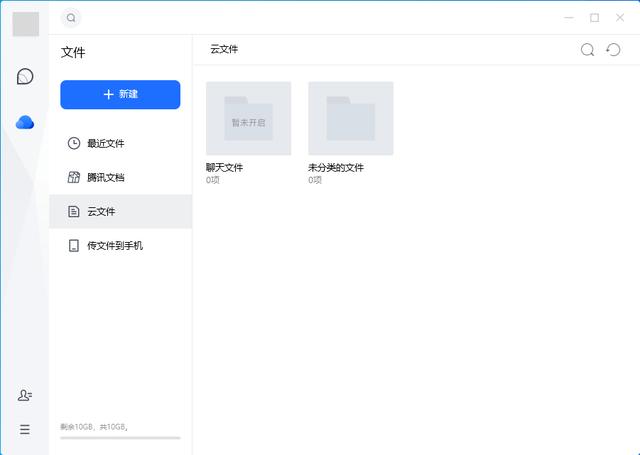Image resolution: width=640 pixels, height=455 pixels.
Task: Open the 聊天文件 folder
Action: click(248, 119)
